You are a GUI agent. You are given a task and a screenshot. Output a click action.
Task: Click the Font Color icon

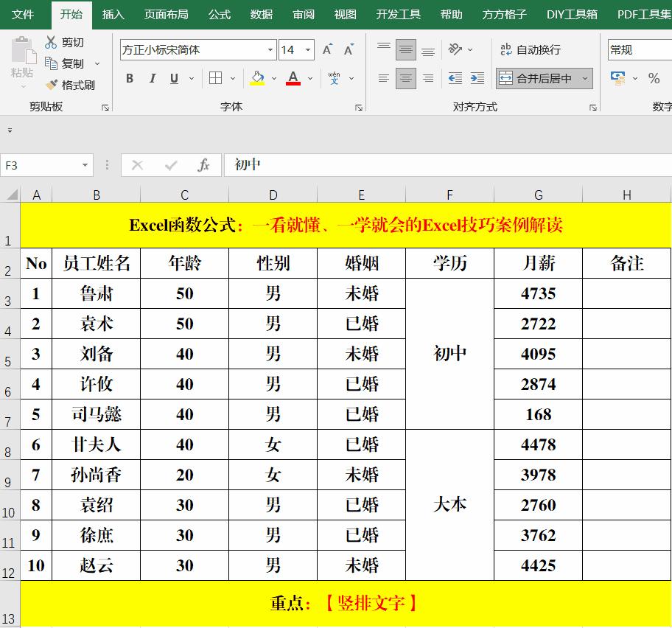pos(293,78)
